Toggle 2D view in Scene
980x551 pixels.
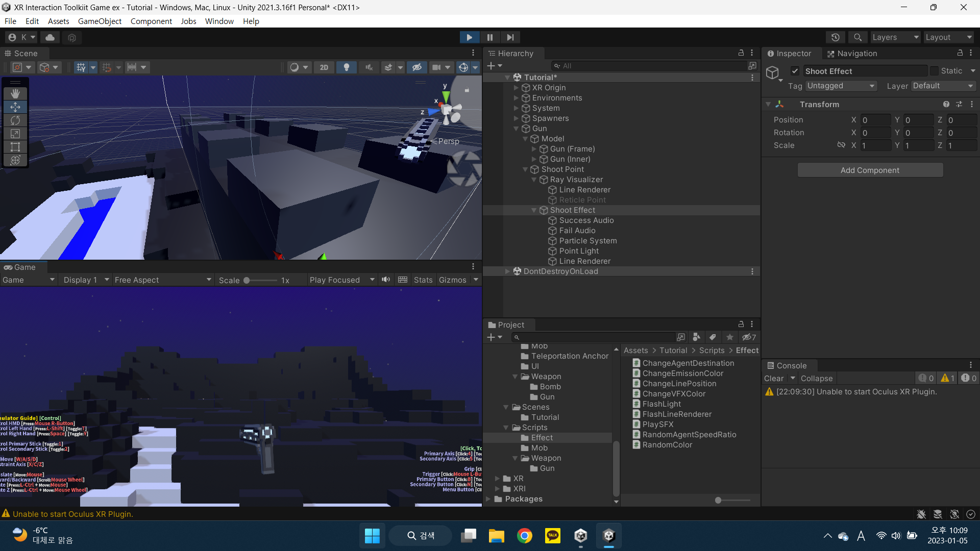324,67
